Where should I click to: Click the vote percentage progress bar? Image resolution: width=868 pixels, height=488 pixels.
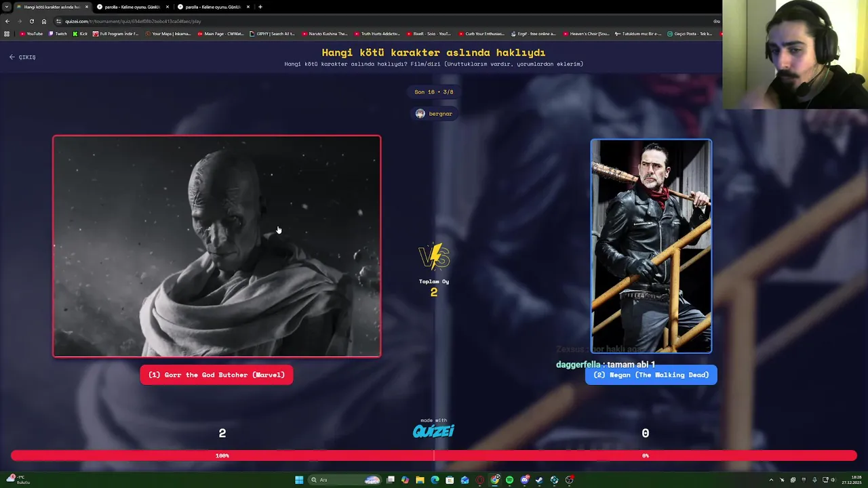click(434, 455)
